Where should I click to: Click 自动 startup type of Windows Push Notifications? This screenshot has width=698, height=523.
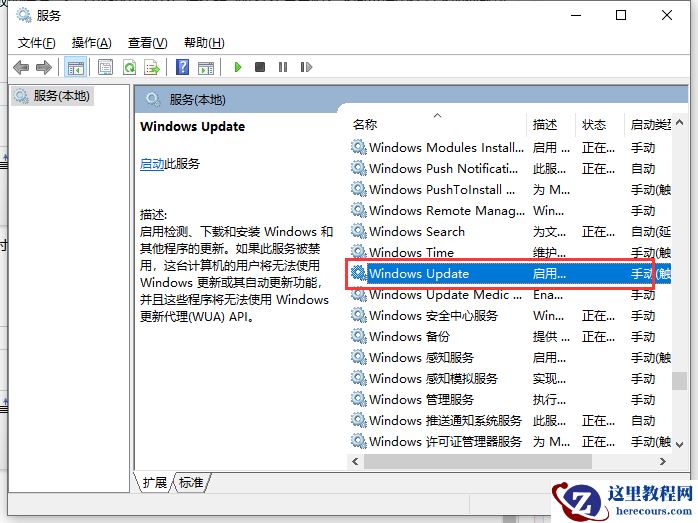click(643, 168)
